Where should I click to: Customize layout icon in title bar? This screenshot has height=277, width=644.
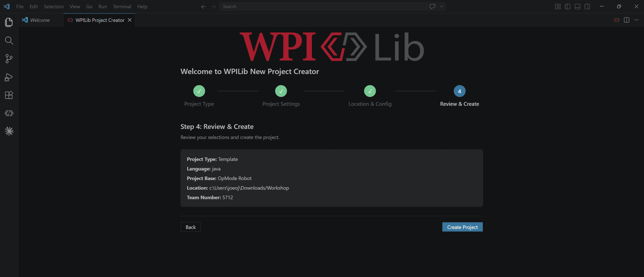click(558, 6)
